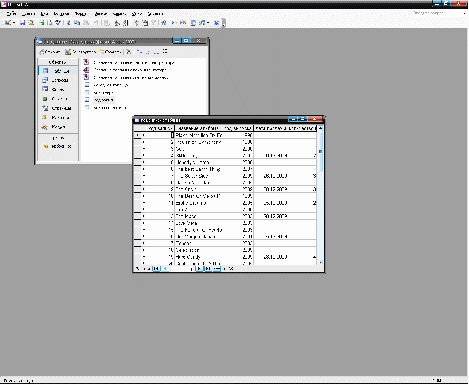Click the View mode icon in main toolbar
The width and height of the screenshot is (469, 385).
(7, 23)
